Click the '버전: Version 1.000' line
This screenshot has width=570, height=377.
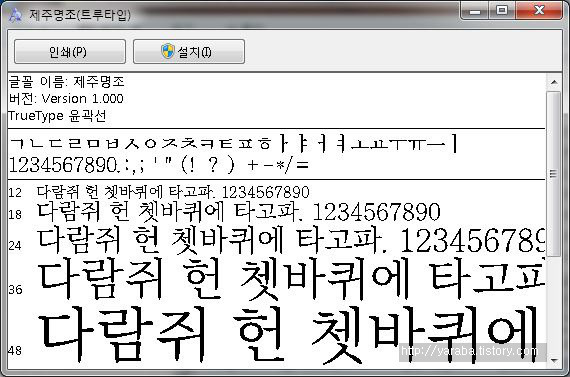[66, 99]
